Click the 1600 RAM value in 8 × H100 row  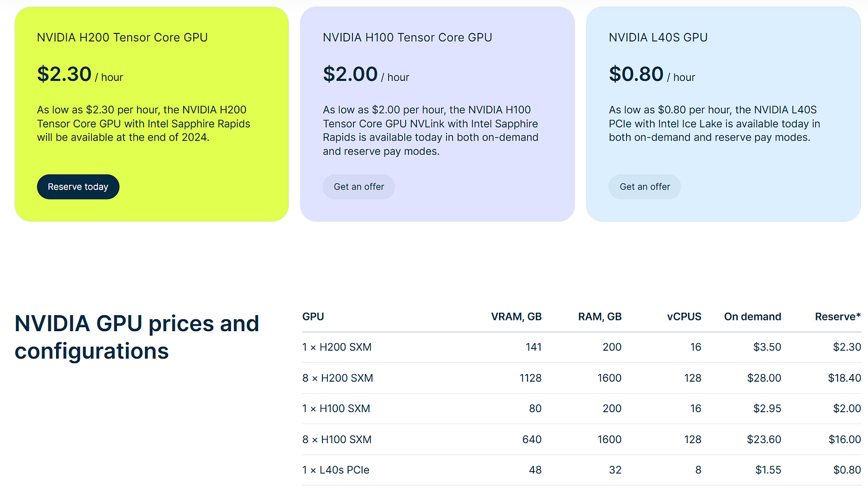click(610, 440)
